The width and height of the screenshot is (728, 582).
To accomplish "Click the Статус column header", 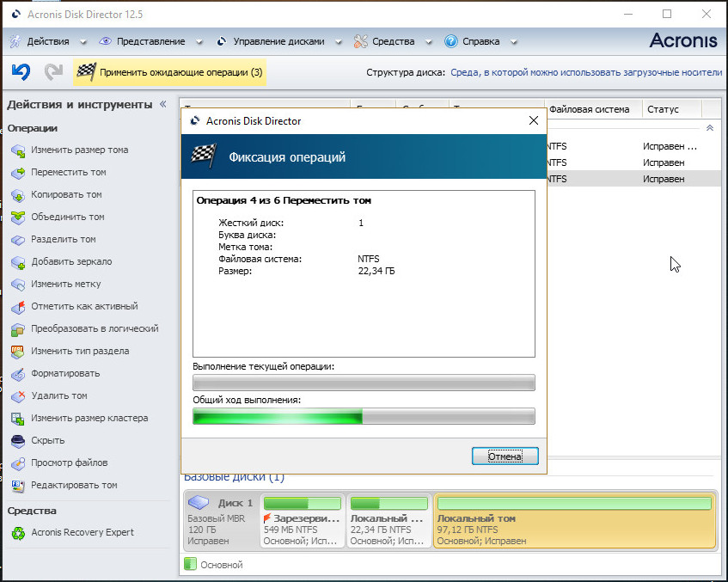I will 672,109.
